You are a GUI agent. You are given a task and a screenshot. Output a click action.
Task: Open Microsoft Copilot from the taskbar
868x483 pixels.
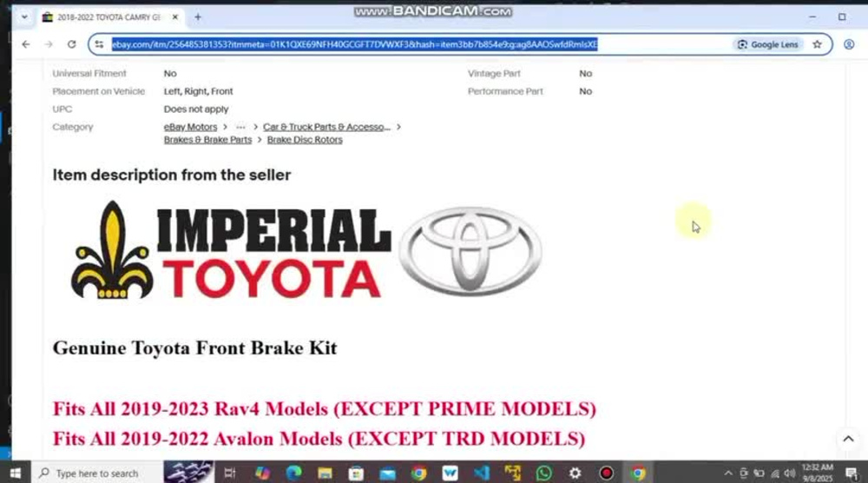coord(262,473)
